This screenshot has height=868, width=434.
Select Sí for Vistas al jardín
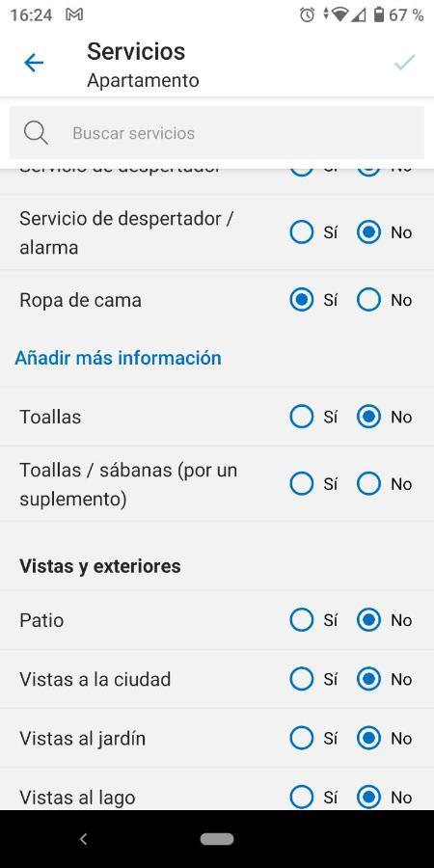click(x=302, y=738)
